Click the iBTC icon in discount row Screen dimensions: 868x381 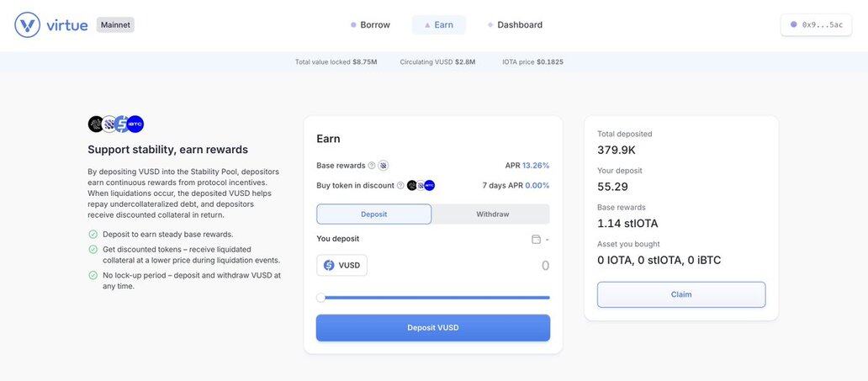[430, 186]
